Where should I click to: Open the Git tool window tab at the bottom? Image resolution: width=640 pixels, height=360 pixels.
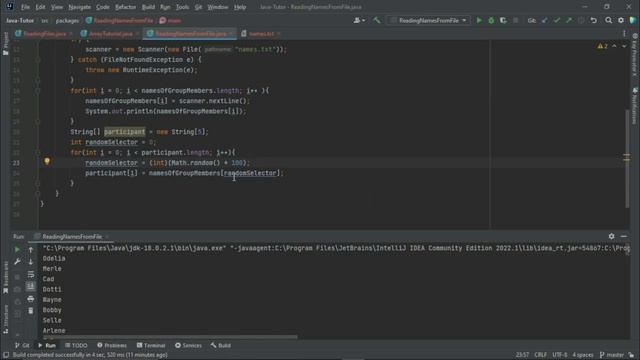click(x=22, y=345)
